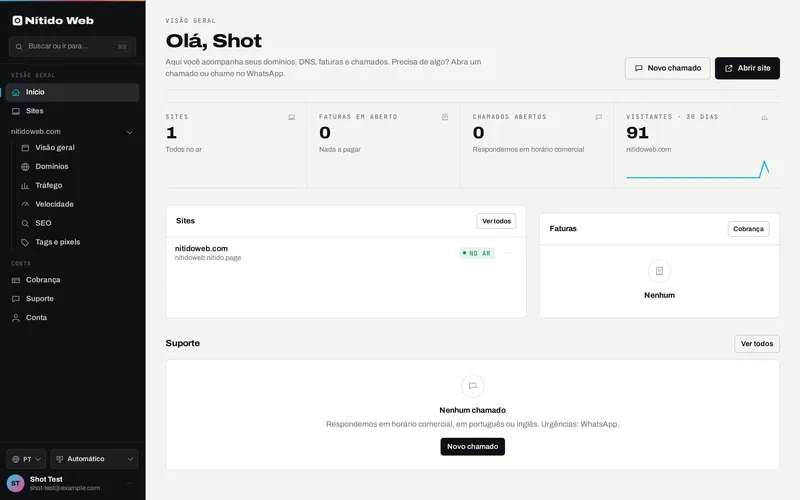
Task: Click the ST profile avatar
Action: tap(15, 483)
